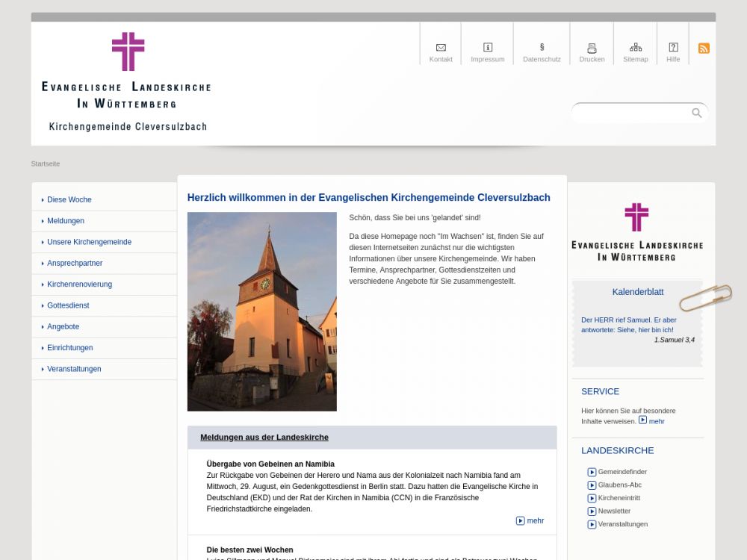The width and height of the screenshot is (747, 560).
Task: Select Gottesdienst in the left menu
Action: coord(68,305)
